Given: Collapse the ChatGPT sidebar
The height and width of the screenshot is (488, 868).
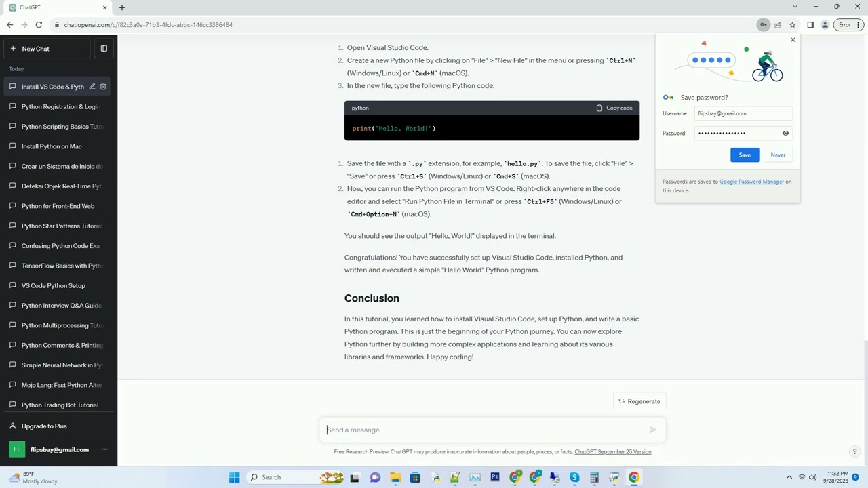Looking at the screenshot, I should point(104,49).
